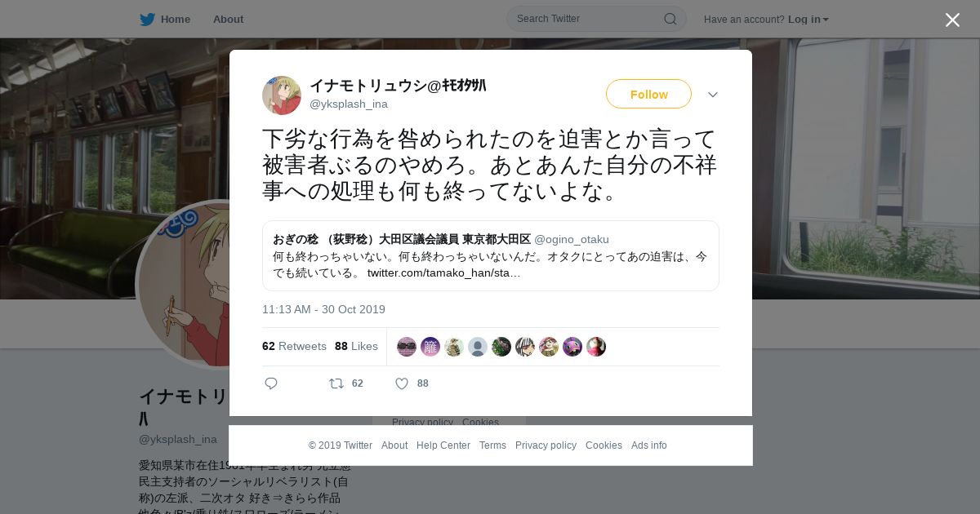Open the Help Center footer link
Screen dimensions: 980x514
pyautogui.click(x=443, y=445)
